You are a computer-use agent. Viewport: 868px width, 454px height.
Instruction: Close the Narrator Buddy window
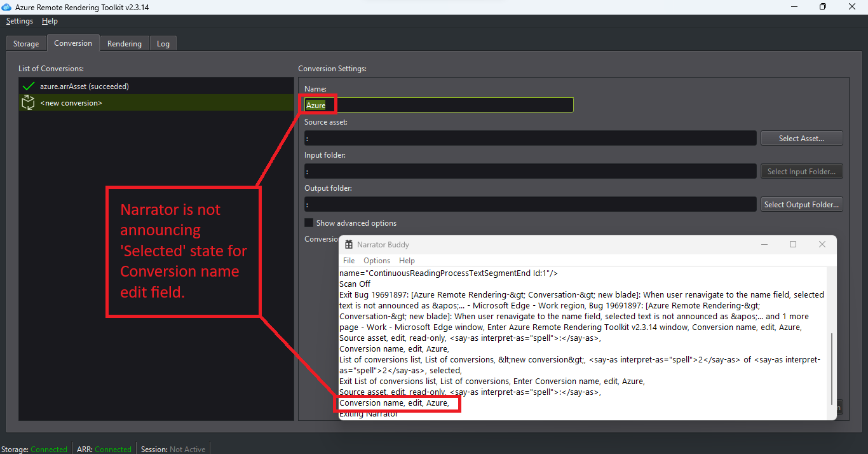(x=822, y=244)
